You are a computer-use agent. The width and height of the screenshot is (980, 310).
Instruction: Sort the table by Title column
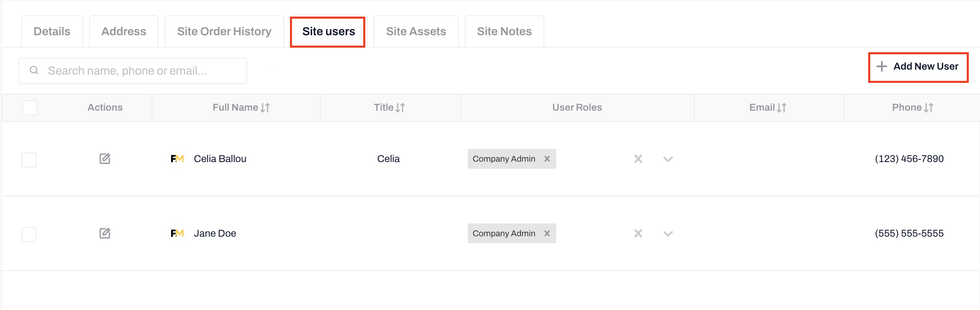click(x=400, y=108)
